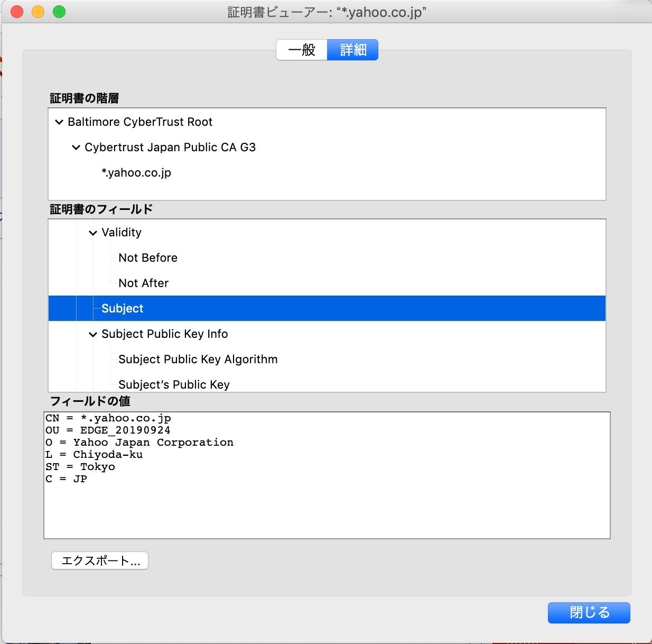Collapse the Validity field group
The height and width of the screenshot is (644, 652).
click(x=93, y=233)
